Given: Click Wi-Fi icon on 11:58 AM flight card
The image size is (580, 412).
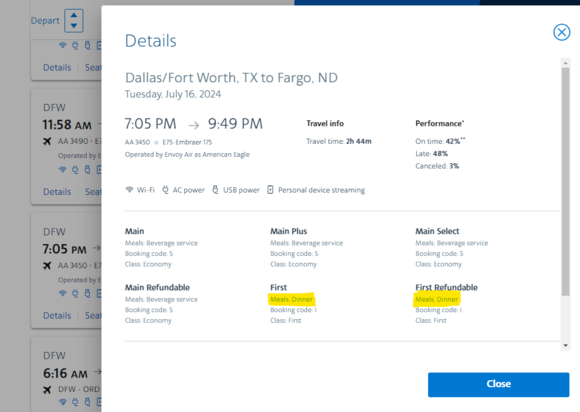Looking at the screenshot, I should [x=63, y=169].
